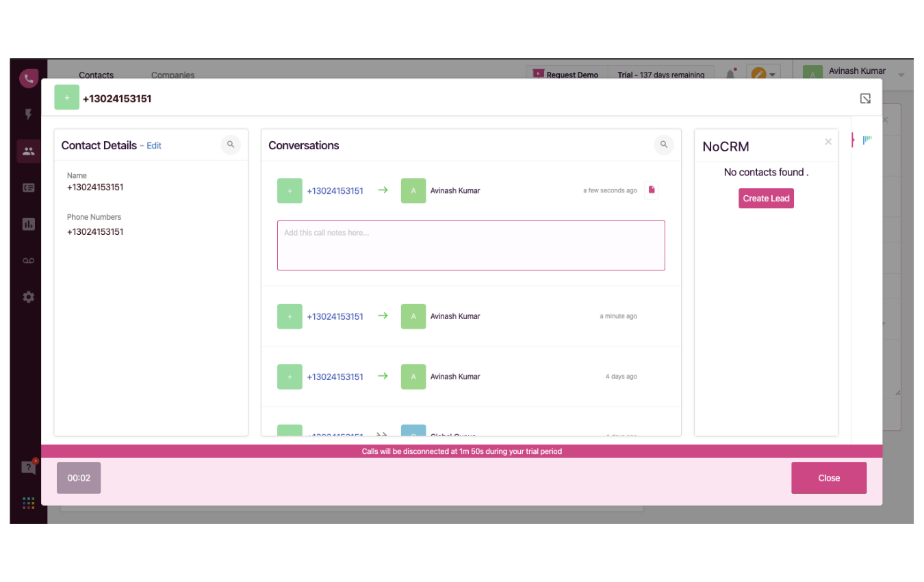
Task: Click the Create Lead button in NoCRM panel
Action: click(x=766, y=198)
